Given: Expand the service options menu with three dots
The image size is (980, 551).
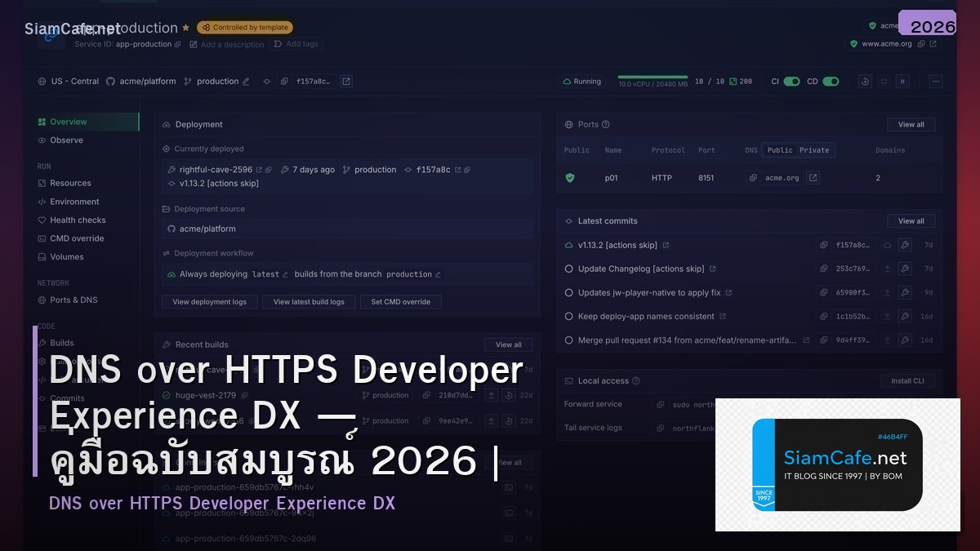Looking at the screenshot, I should point(935,81).
